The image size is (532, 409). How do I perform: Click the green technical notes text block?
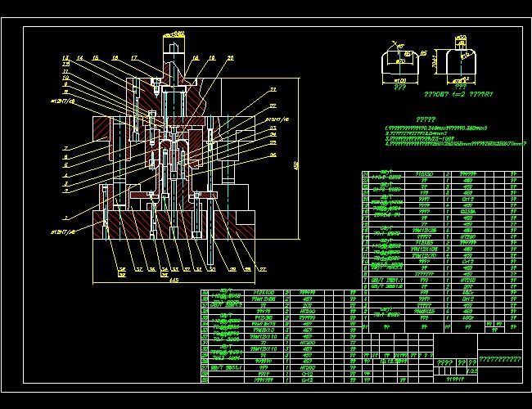458,137
